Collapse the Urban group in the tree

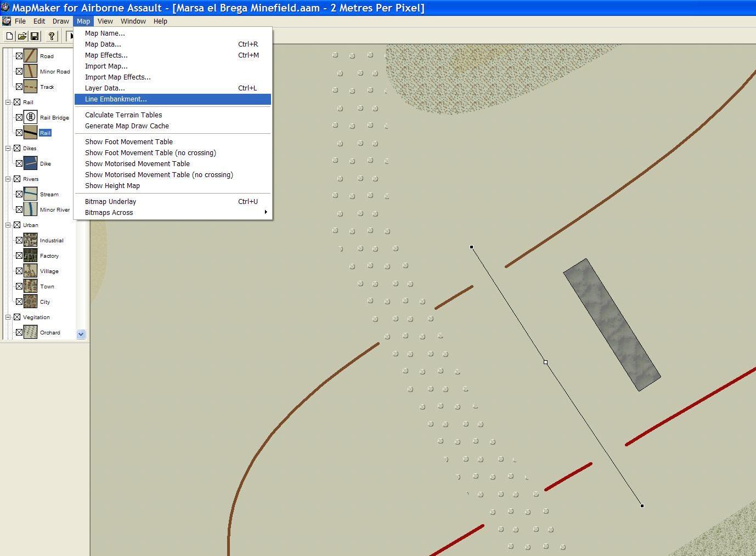[x=8, y=225]
